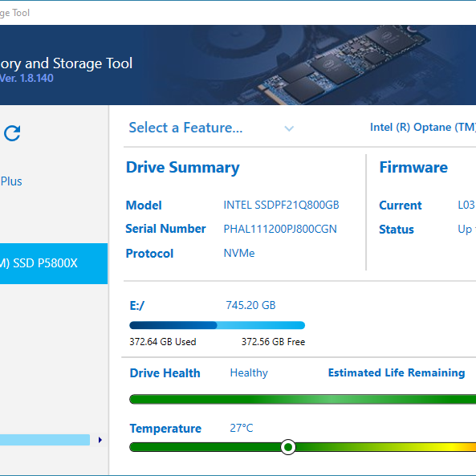Click the firmware Status label
The width and height of the screenshot is (476, 476).
pyautogui.click(x=397, y=230)
